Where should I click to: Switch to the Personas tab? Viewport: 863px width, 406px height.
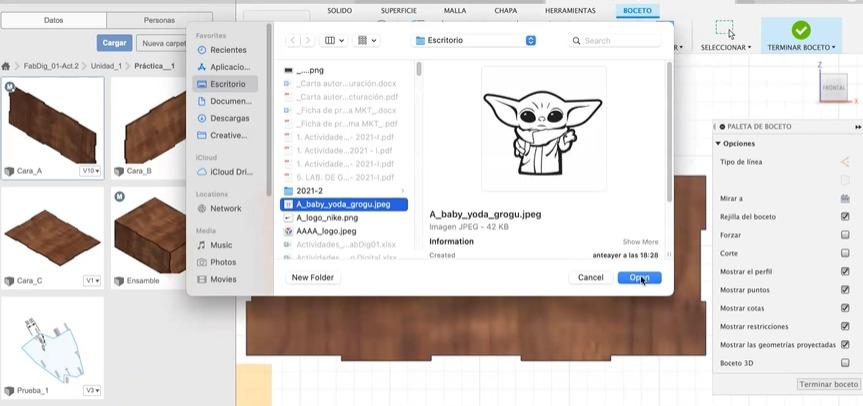click(159, 20)
